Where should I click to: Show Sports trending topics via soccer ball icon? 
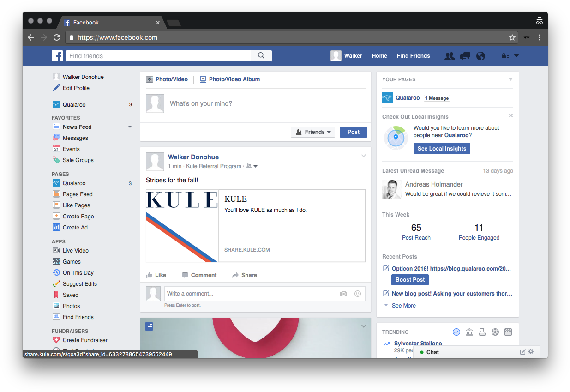(495, 332)
